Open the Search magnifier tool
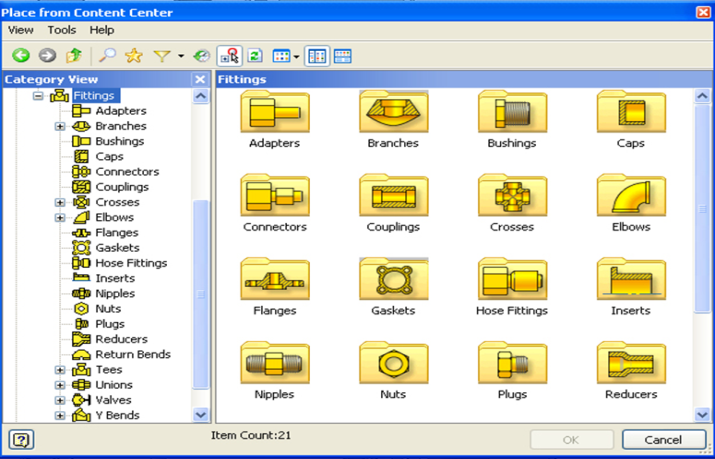The width and height of the screenshot is (715, 459). [107, 56]
